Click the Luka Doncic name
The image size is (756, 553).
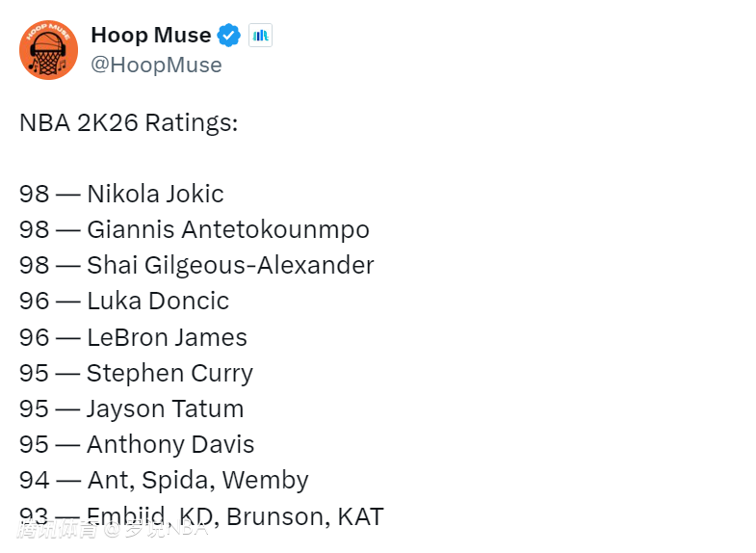click(158, 301)
